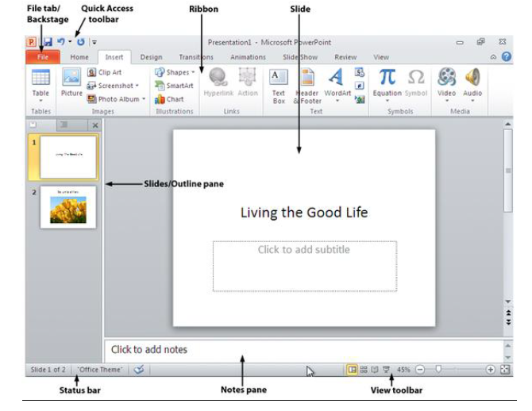The width and height of the screenshot is (532, 411).
Task: Click the Zoom Out minus button
Action: (420, 370)
